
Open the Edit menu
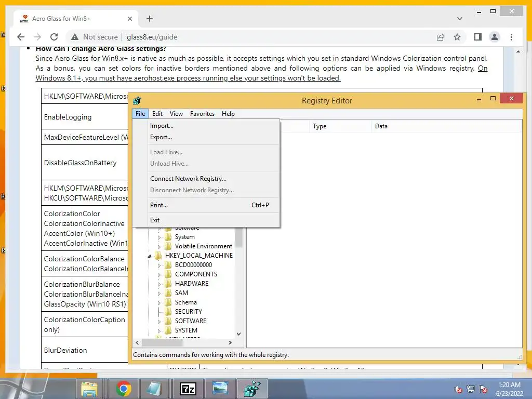click(x=157, y=114)
